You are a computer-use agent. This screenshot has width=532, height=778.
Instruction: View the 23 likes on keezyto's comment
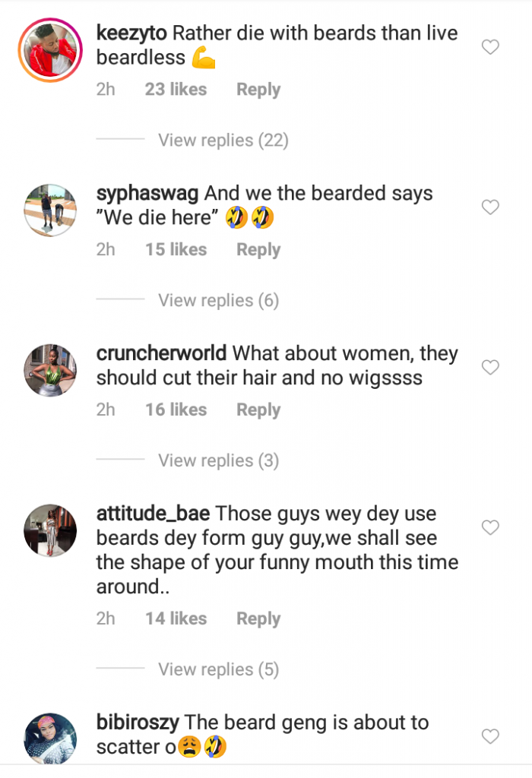176,90
